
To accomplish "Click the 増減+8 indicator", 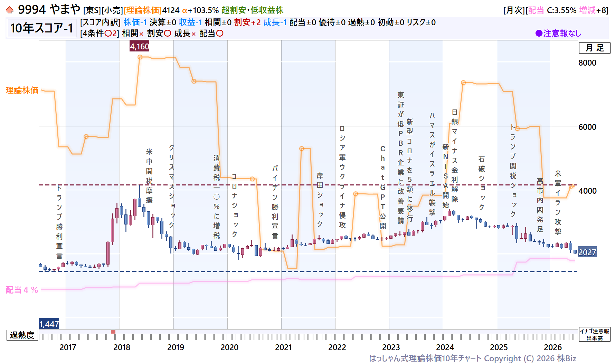I will click(x=593, y=10).
